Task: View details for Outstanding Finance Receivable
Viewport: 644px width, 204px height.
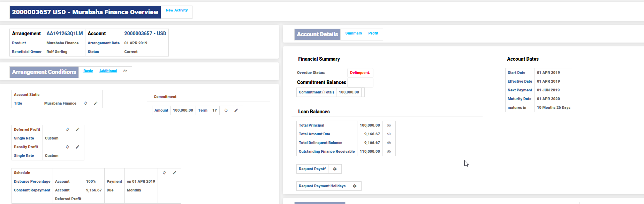Action: point(389,152)
